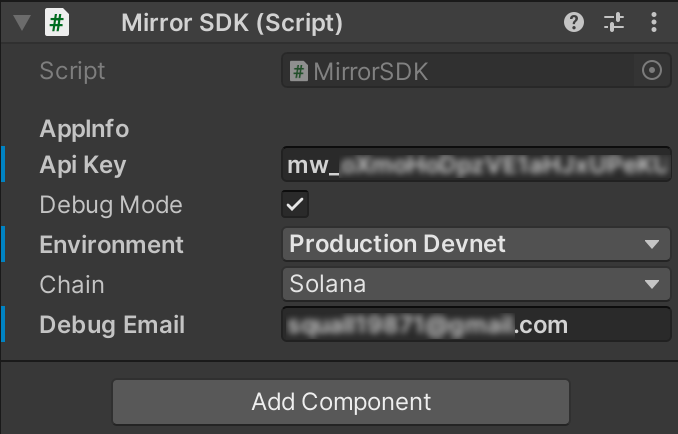Click the Mirror SDK (Script) header title
This screenshot has width=678, height=434.
pos(232,23)
